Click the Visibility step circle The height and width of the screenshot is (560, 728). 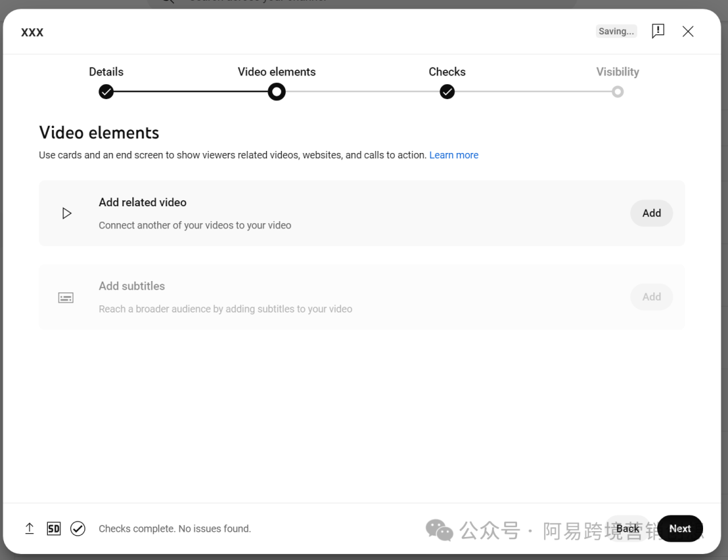coord(617,92)
